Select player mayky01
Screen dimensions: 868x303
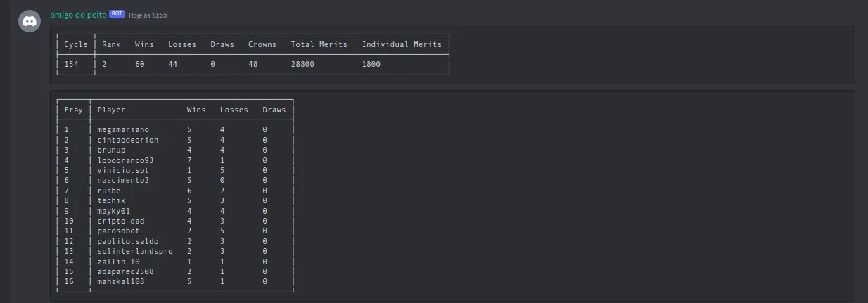click(x=114, y=211)
